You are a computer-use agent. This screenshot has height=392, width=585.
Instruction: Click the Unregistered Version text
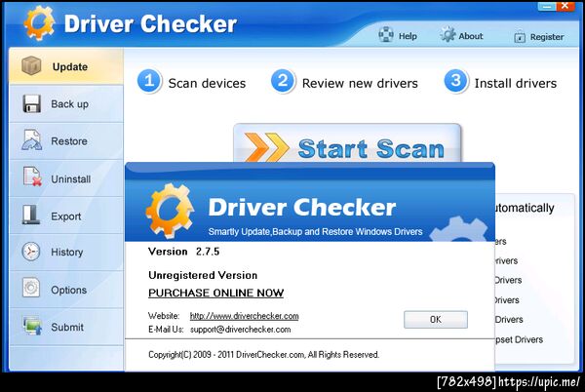tap(203, 275)
